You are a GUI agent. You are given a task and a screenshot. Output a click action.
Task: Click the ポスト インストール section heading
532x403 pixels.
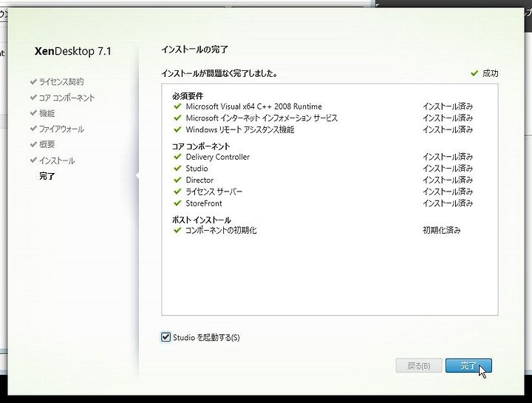201,220
